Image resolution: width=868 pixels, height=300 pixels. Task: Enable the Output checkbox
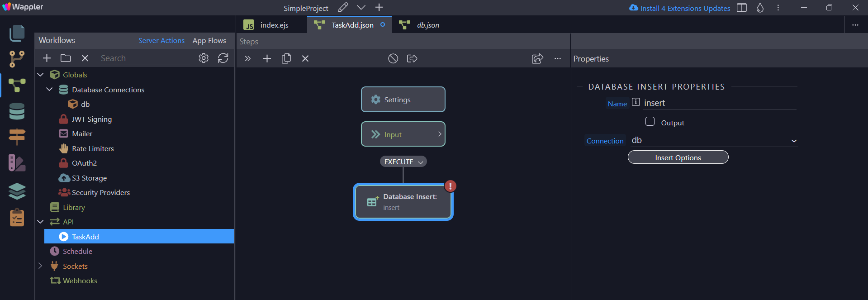tap(650, 122)
